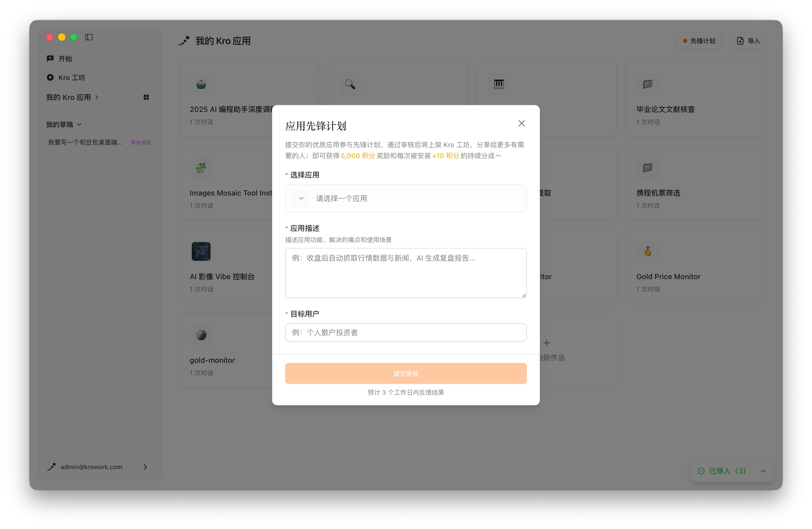Close the 应用先锋计划 dialog

click(x=521, y=123)
